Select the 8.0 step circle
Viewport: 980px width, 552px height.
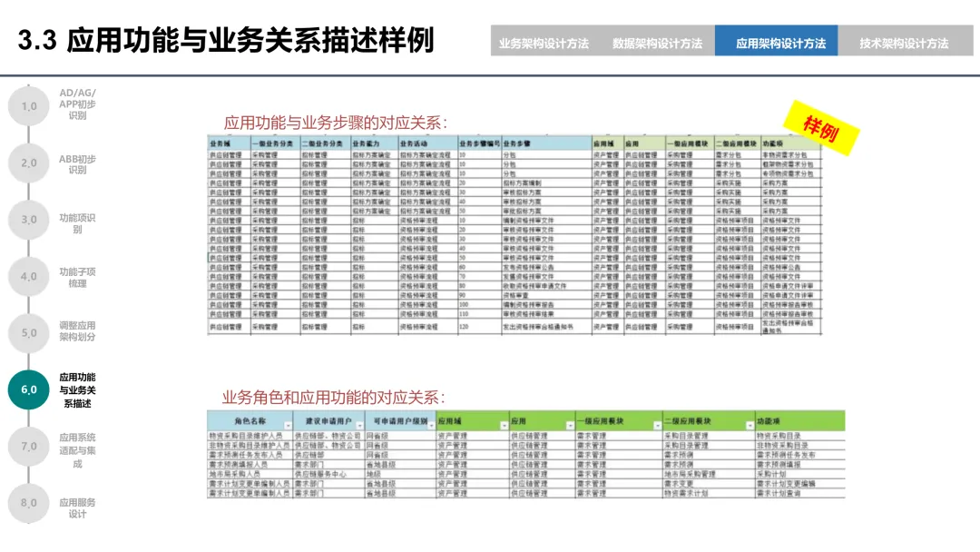29,503
